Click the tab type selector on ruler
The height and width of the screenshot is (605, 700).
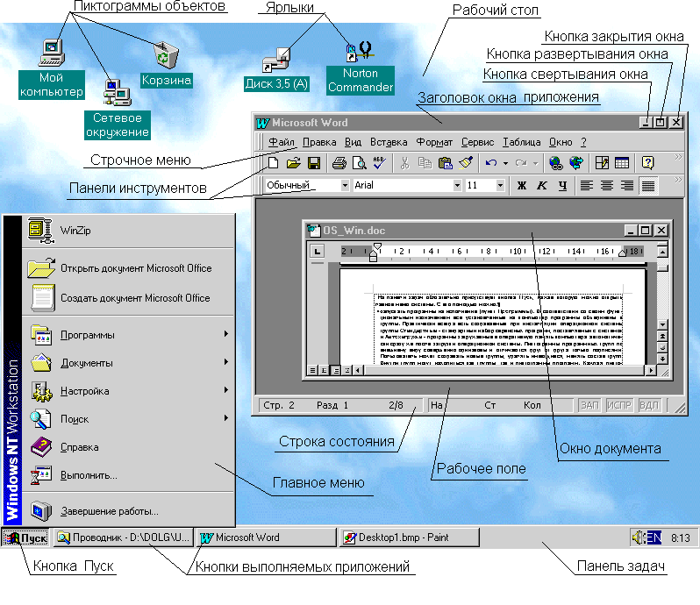coord(317,252)
